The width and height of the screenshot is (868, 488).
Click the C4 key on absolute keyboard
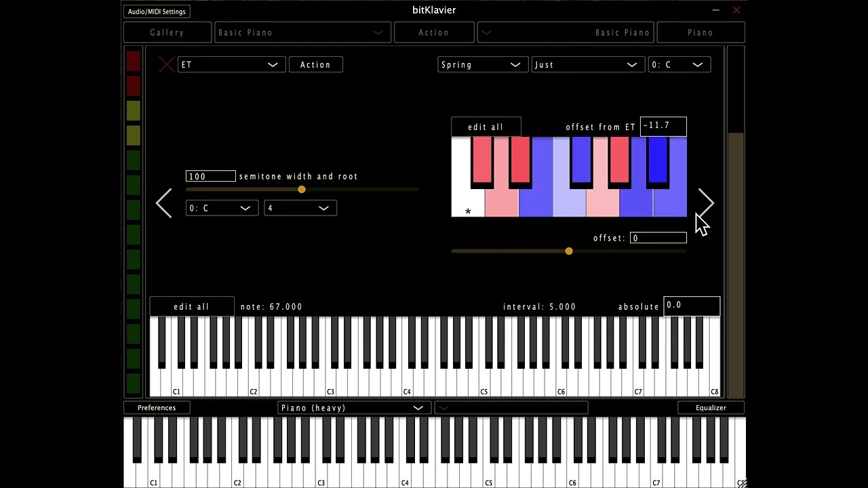coord(407,383)
